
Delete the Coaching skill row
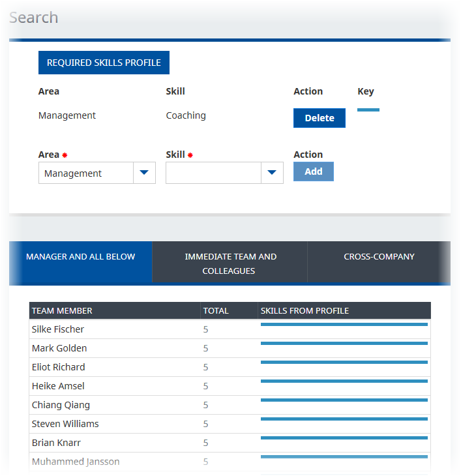click(x=319, y=118)
